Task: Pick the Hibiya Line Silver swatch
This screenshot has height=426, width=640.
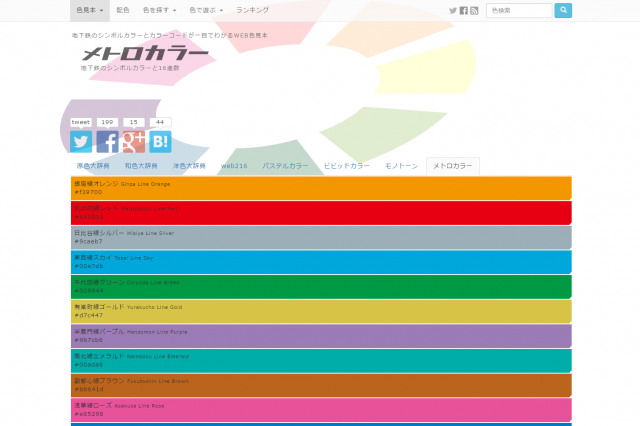Action: pyautogui.click(x=320, y=237)
